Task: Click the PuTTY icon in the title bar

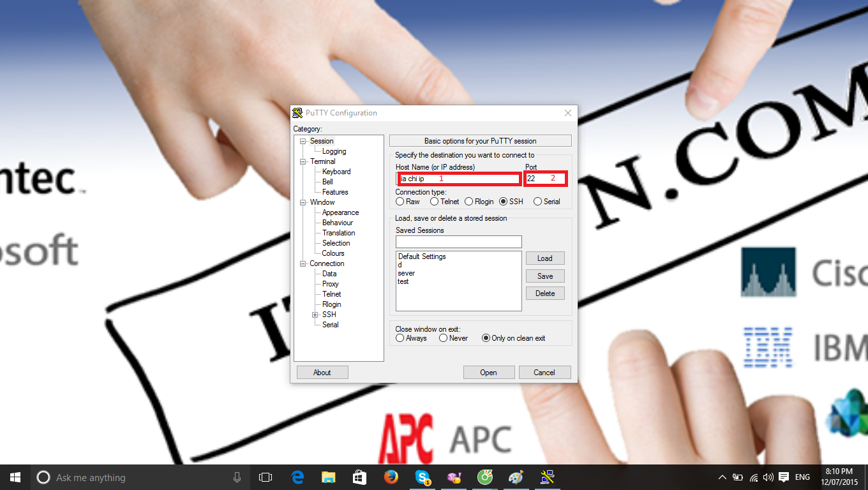Action: (x=297, y=113)
